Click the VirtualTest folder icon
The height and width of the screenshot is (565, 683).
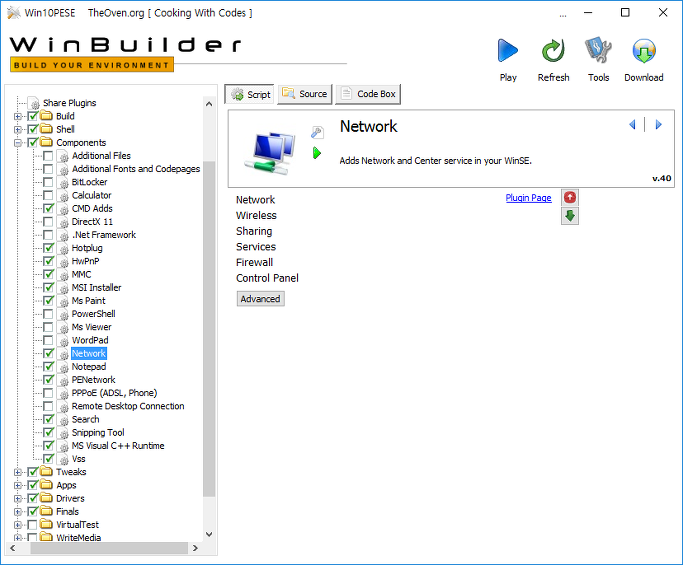click(x=46, y=524)
